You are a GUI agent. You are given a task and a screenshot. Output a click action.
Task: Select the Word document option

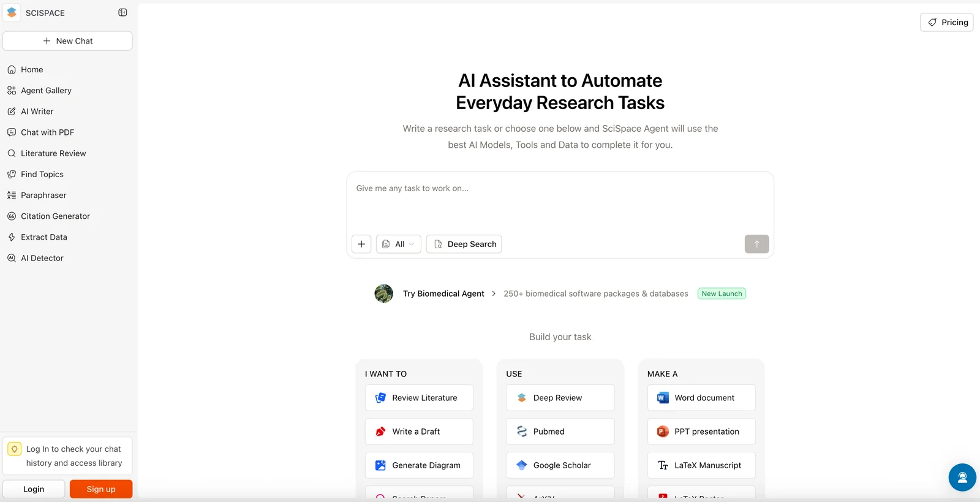701,398
